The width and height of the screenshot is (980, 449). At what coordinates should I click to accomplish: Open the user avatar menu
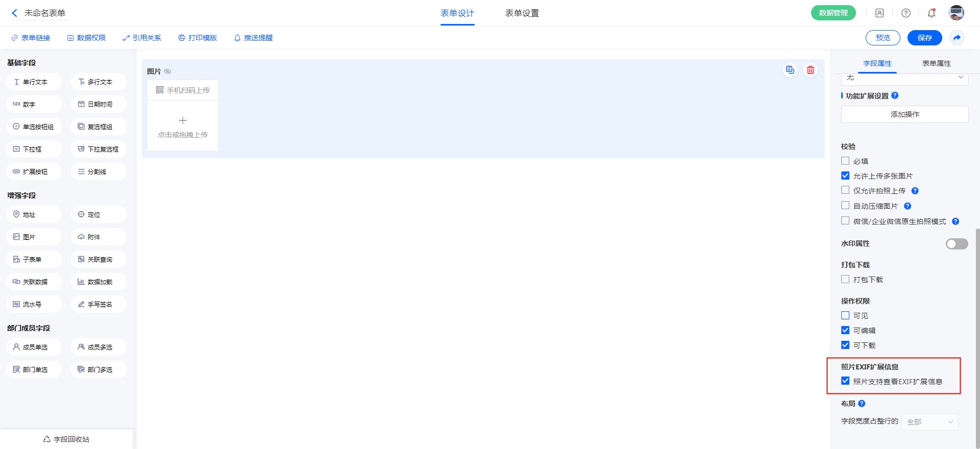coord(956,13)
